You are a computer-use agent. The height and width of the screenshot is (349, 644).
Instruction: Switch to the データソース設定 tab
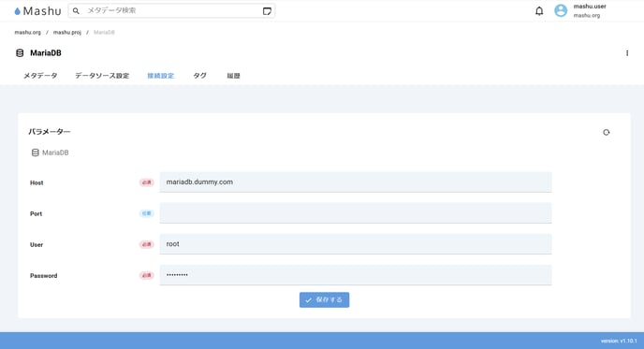[102, 76]
